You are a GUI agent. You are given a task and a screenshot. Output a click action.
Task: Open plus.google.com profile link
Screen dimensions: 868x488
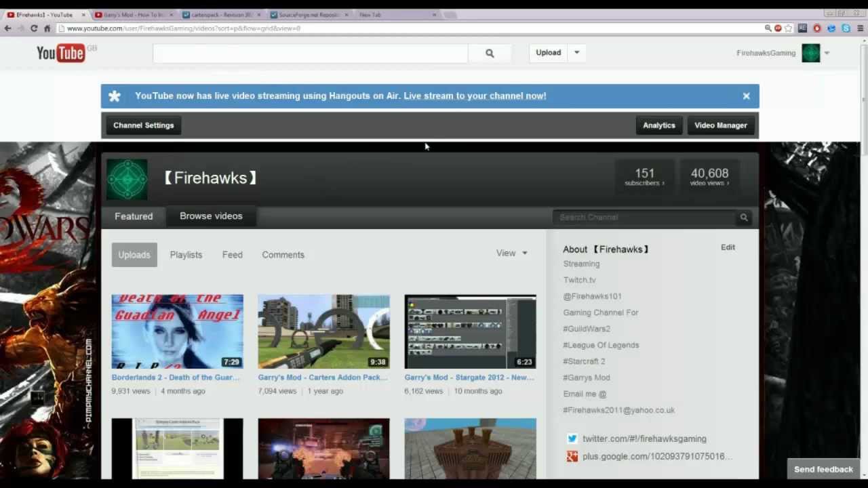[657, 457]
